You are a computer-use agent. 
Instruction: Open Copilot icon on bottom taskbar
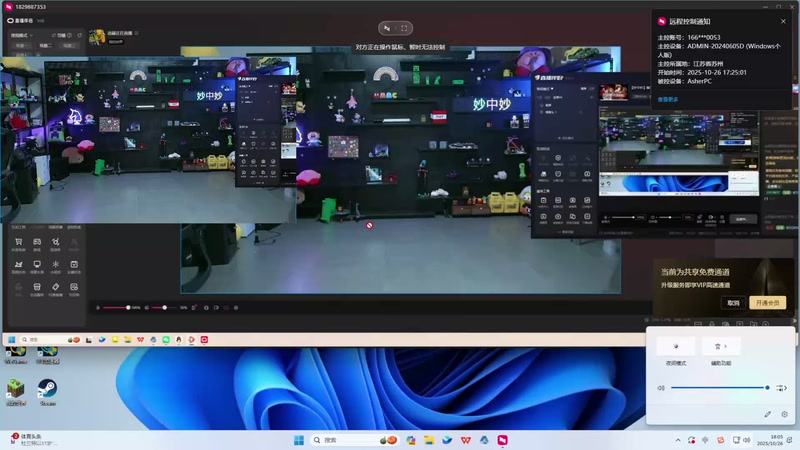tap(411, 440)
